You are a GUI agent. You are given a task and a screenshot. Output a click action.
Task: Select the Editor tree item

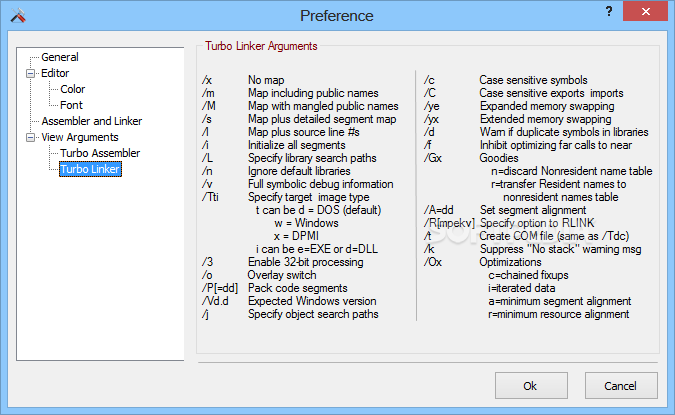click(x=55, y=73)
